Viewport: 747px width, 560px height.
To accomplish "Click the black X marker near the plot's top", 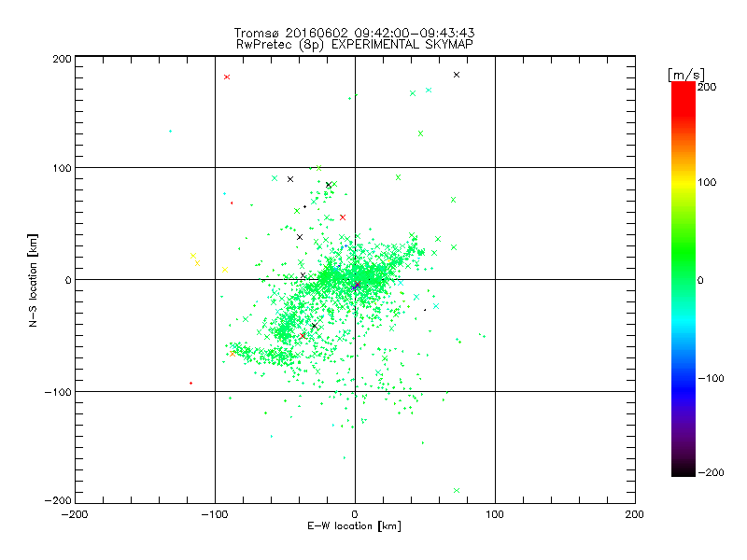I will coord(457,75).
